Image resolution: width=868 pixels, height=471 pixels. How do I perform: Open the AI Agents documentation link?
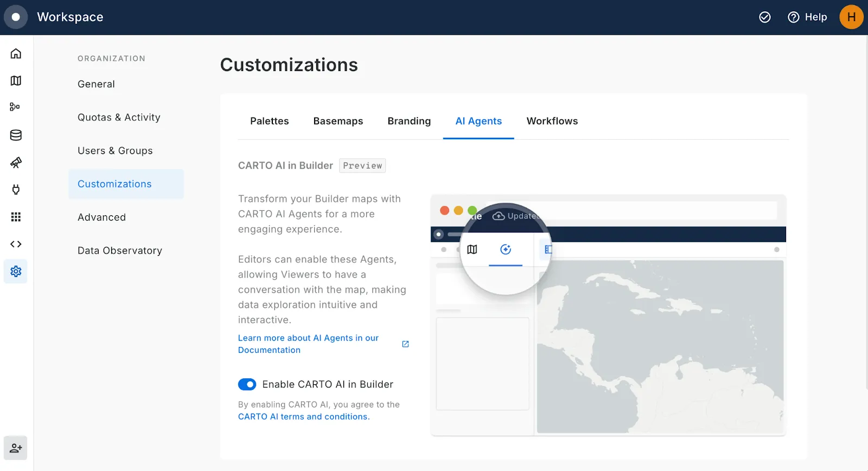pos(308,344)
